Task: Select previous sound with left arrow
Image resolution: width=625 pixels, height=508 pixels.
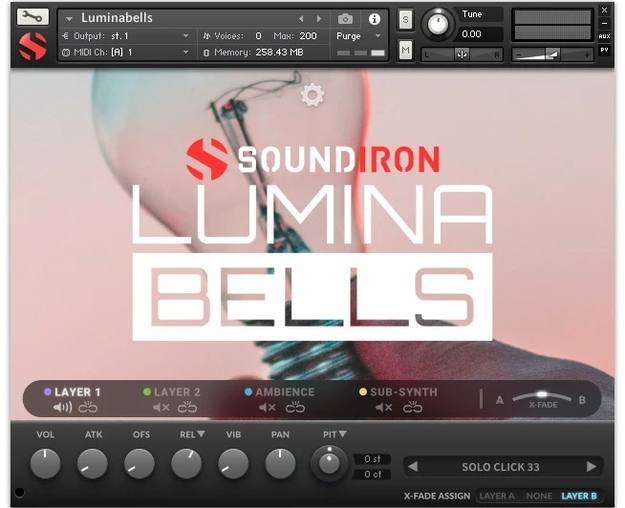Action: [413, 466]
